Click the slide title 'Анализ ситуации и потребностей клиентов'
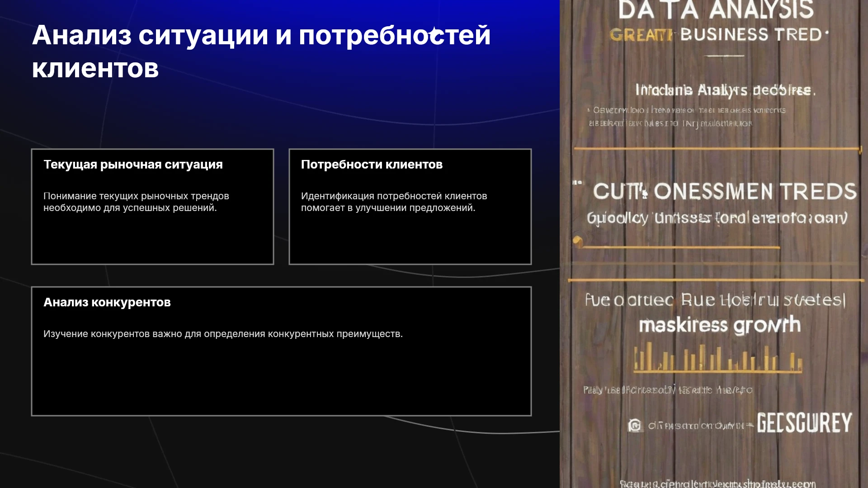The width and height of the screenshot is (868, 488). point(261,52)
